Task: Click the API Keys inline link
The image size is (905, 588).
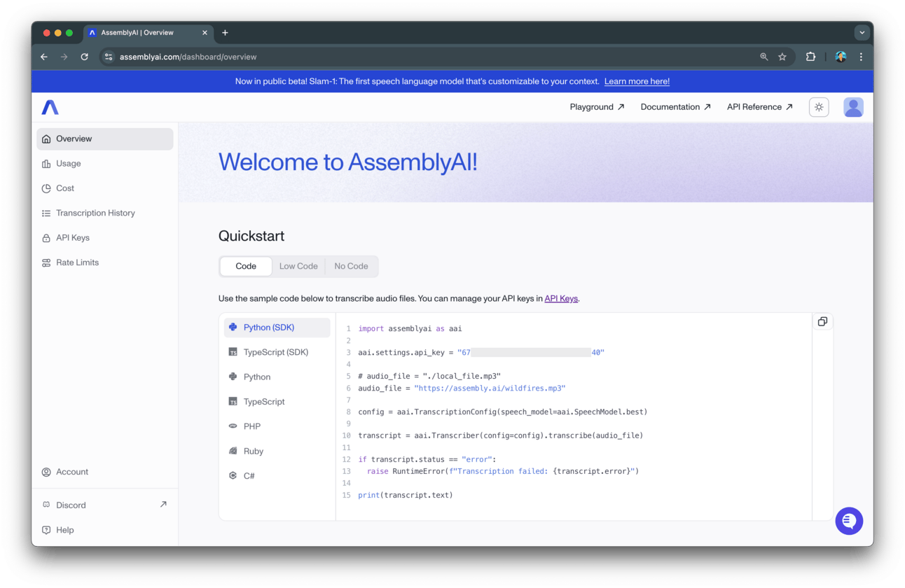Action: [561, 298]
